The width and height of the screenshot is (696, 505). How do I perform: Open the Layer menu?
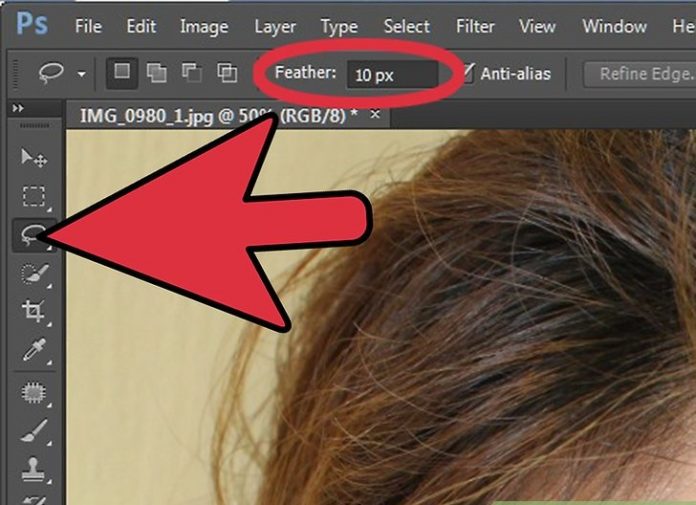[274, 26]
